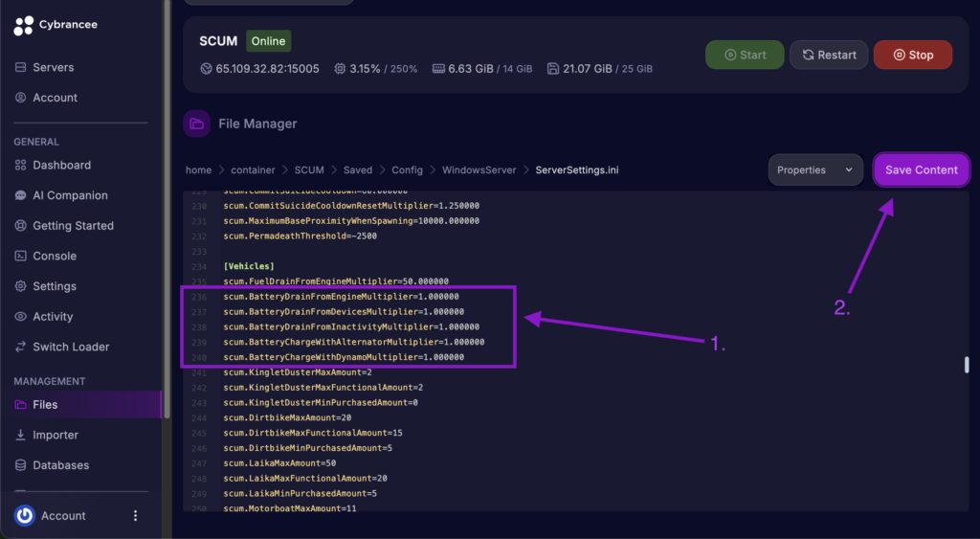Viewport: 980px width, 539px height.
Task: Open the Properties dropdown
Action: [x=815, y=170]
